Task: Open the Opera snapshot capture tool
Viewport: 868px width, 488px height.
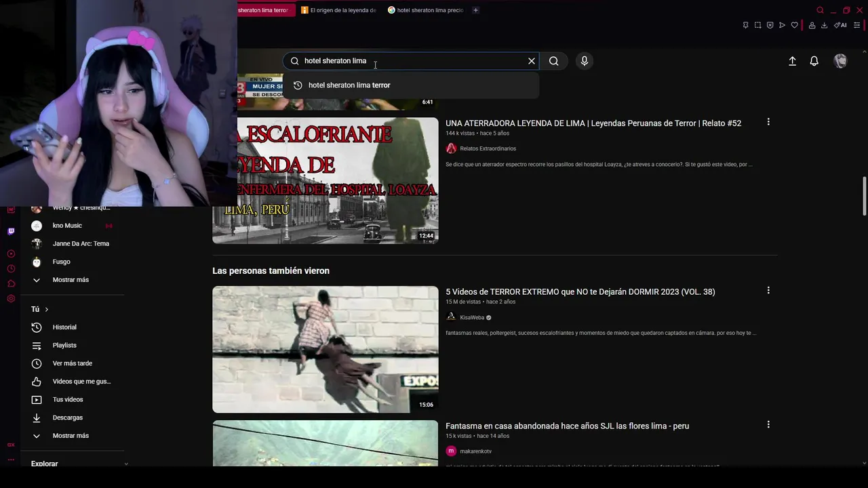Action: (x=757, y=25)
